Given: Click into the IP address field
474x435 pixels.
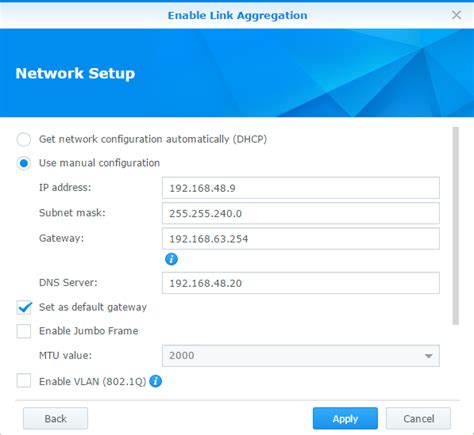Looking at the screenshot, I should point(301,188).
